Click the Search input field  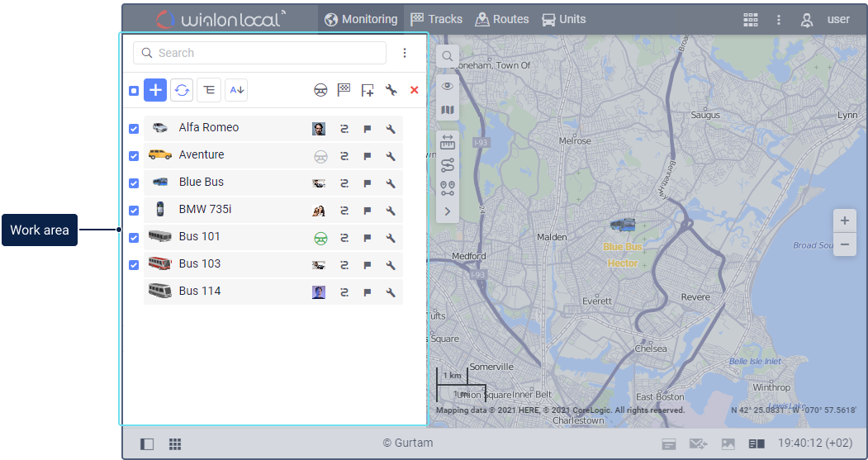[259, 53]
